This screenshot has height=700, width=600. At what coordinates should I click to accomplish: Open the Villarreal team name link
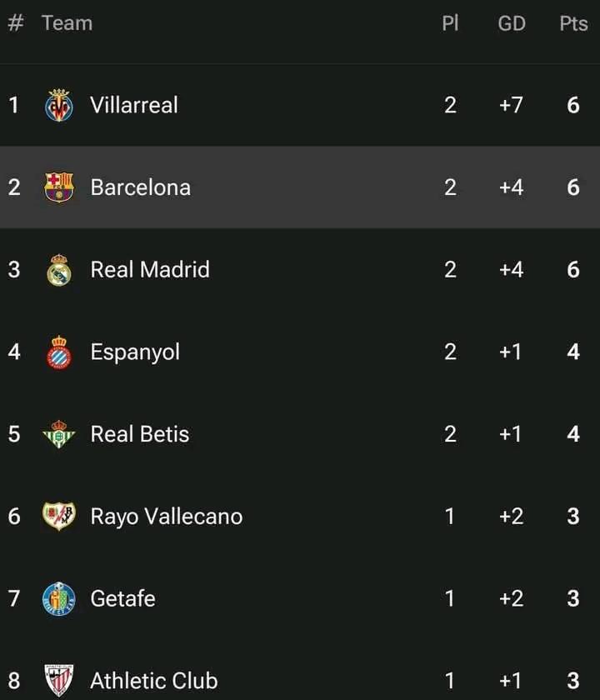tap(134, 105)
